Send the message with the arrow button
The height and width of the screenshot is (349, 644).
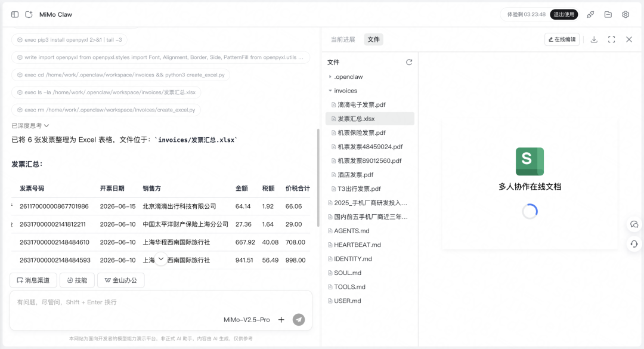click(x=299, y=319)
